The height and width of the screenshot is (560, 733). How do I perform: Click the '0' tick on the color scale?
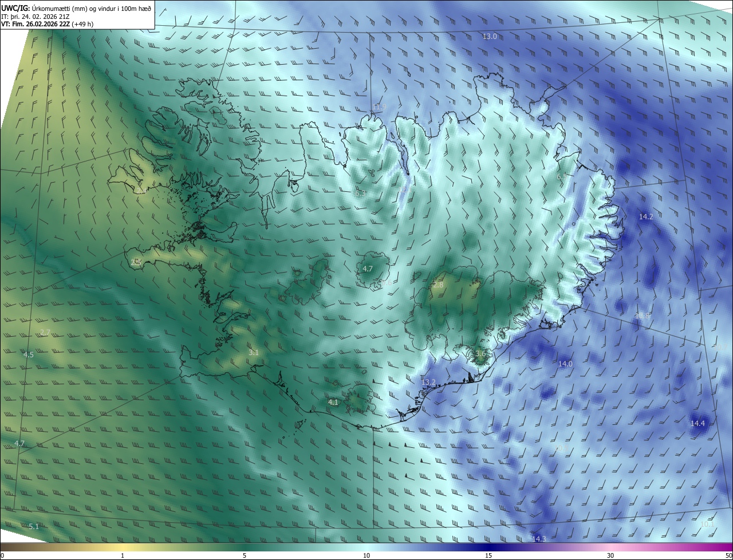coord(2,555)
